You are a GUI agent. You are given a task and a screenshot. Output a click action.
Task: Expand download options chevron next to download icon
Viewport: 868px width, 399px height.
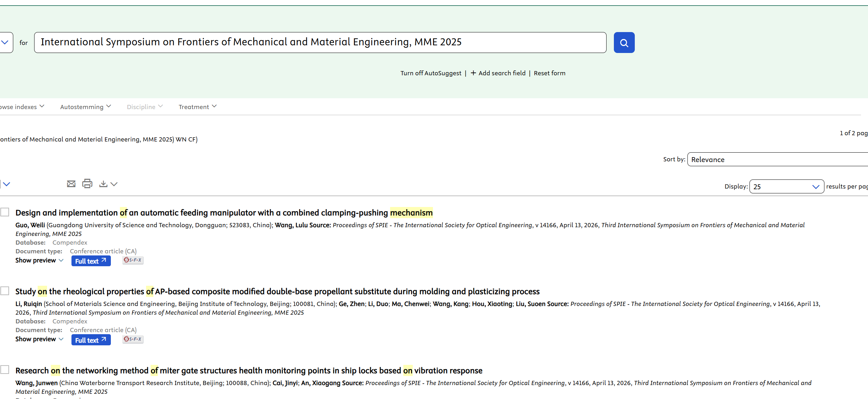(114, 184)
